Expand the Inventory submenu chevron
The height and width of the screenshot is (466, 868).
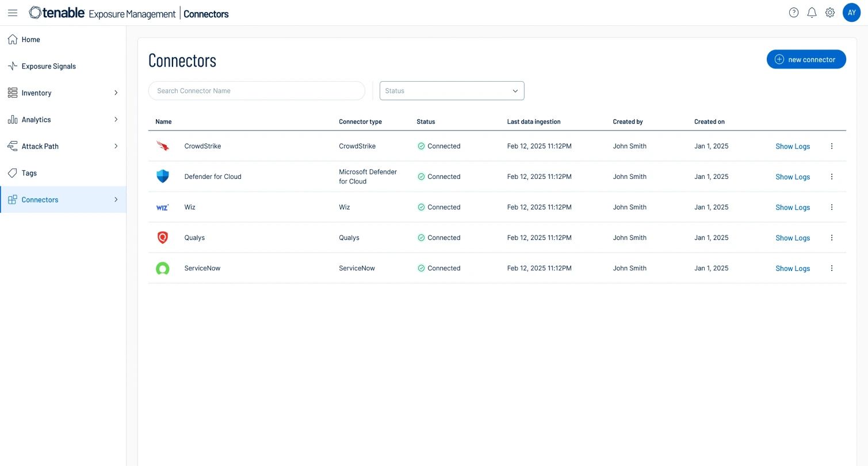[x=116, y=93]
